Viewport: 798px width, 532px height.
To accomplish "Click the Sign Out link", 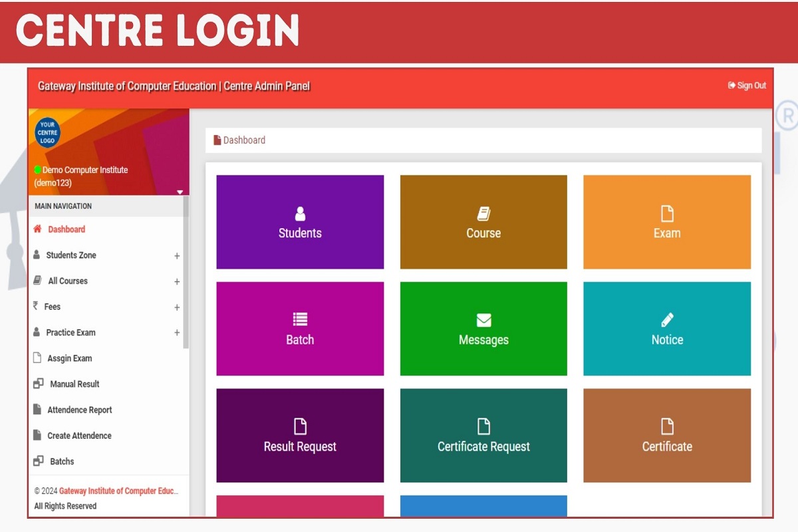I will [x=747, y=85].
